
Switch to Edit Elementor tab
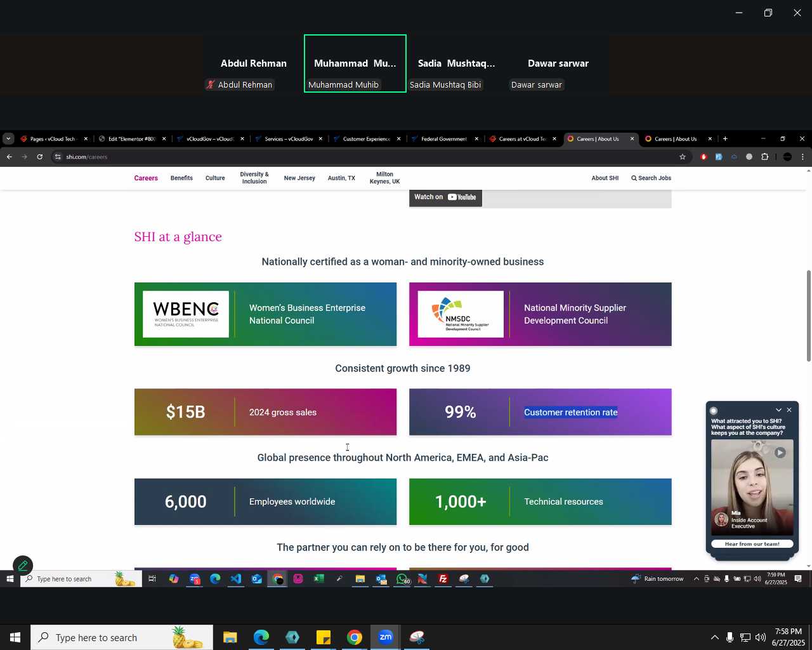[132, 139]
